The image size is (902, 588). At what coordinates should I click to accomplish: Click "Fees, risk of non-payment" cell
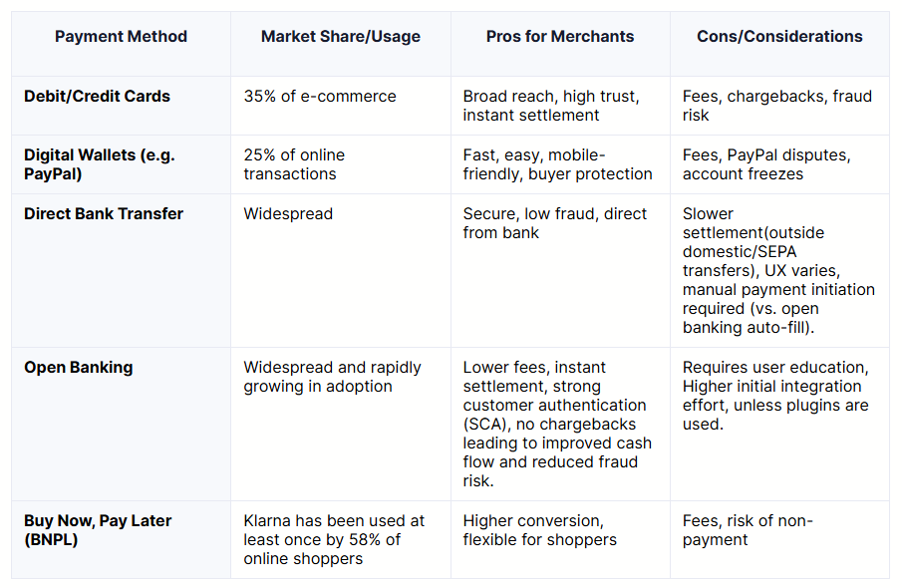(748, 530)
